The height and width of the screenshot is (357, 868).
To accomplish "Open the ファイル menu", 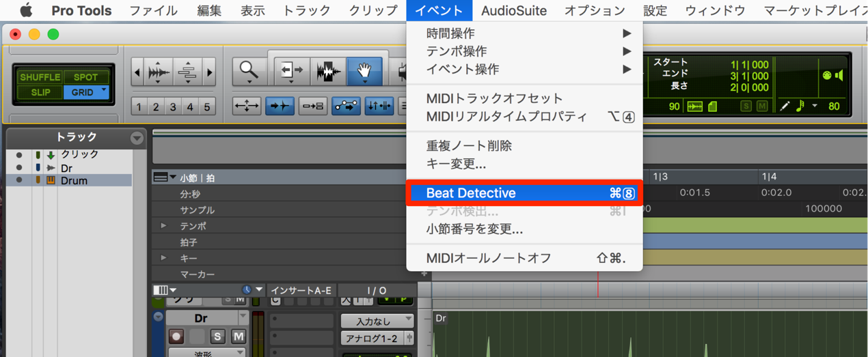I will click(153, 10).
